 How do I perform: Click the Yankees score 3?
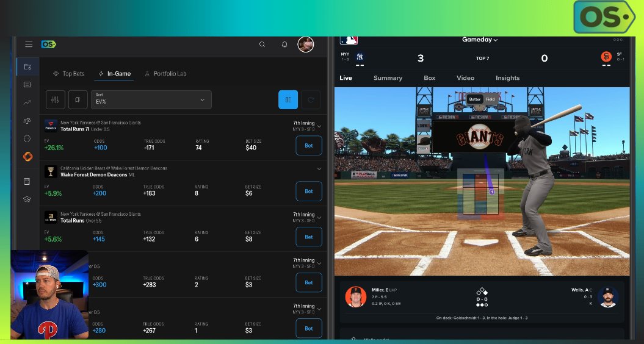pos(421,59)
